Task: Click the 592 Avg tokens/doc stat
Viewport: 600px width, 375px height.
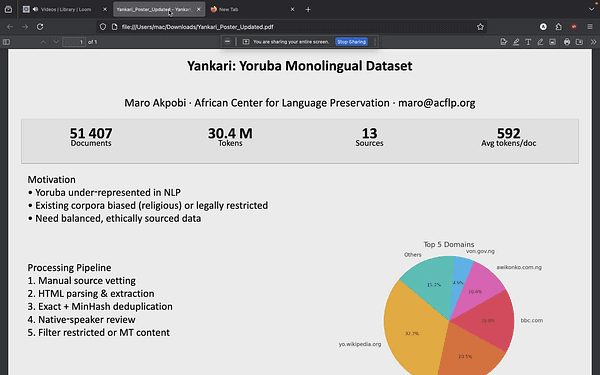Action: point(509,137)
